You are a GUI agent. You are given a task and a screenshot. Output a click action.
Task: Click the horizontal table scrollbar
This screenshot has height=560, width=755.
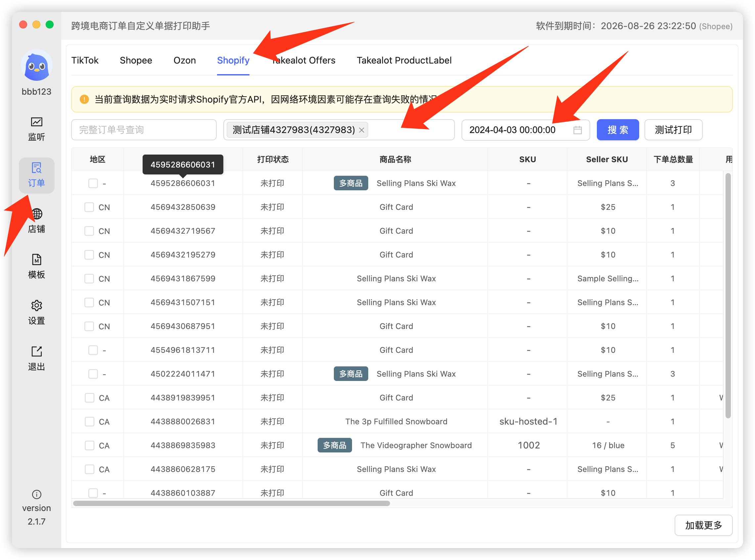232,503
